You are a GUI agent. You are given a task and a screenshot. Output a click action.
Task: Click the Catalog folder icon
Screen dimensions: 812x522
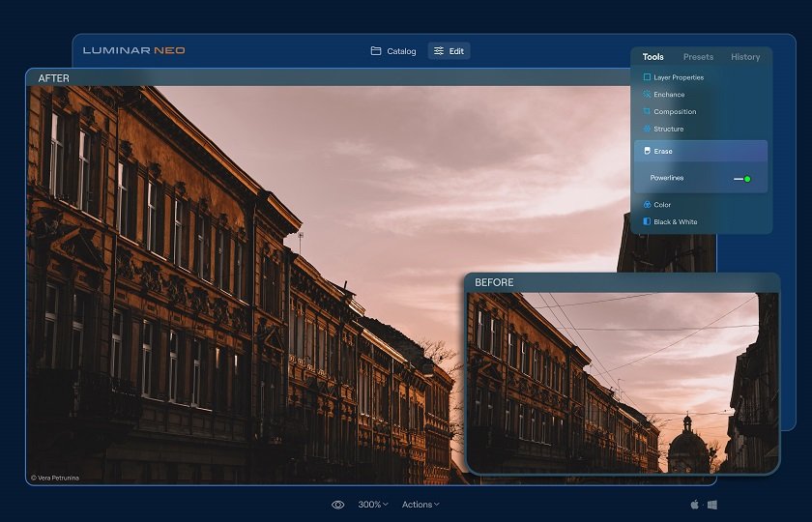click(376, 50)
